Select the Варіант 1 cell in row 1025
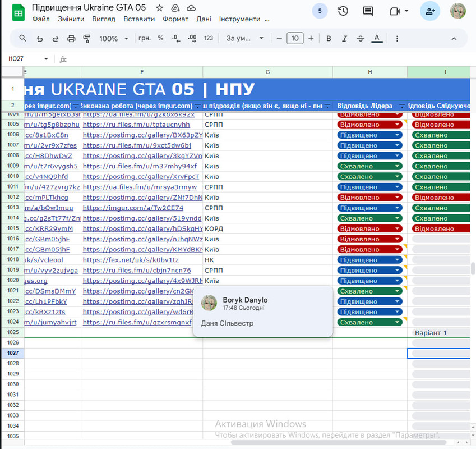This screenshot has height=449, width=476. point(438,333)
